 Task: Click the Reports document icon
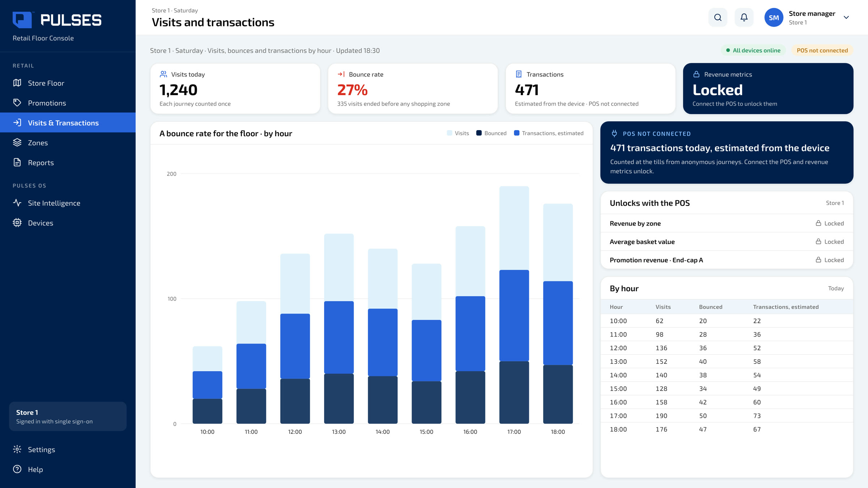pos(17,162)
